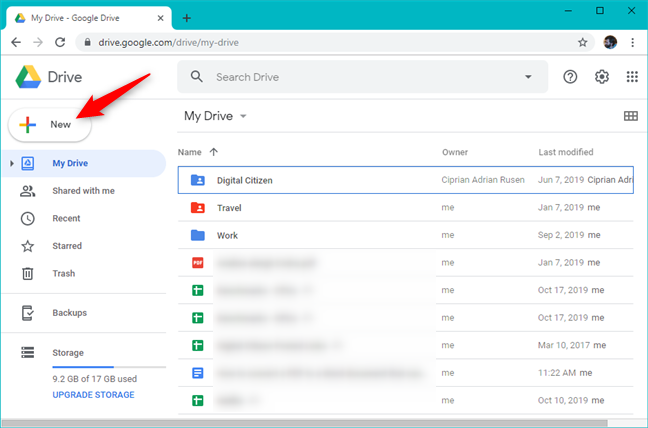The height and width of the screenshot is (428, 648).
Task: Click the red Travel folder icon
Action: click(x=198, y=208)
